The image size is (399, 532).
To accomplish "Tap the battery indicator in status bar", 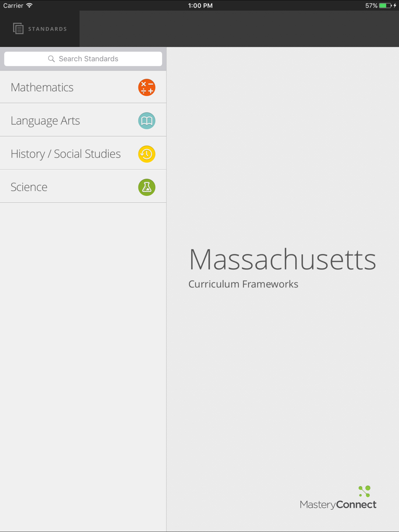I will coord(385,6).
